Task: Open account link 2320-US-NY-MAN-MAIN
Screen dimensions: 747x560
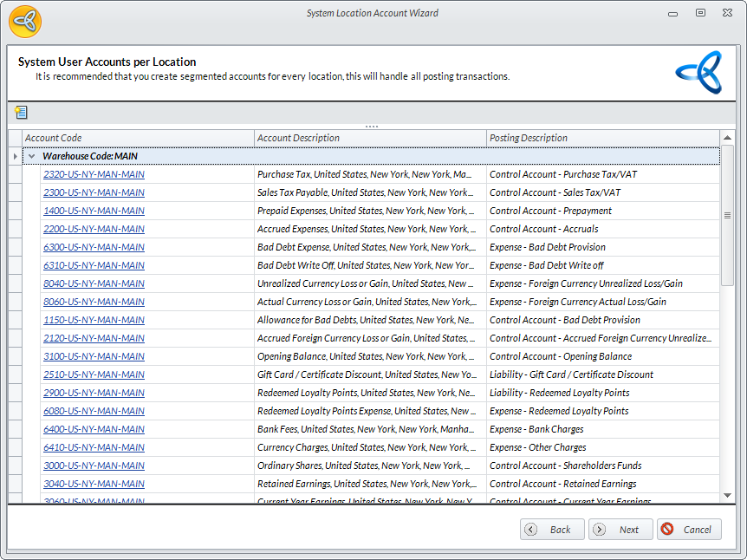Action: tap(94, 174)
